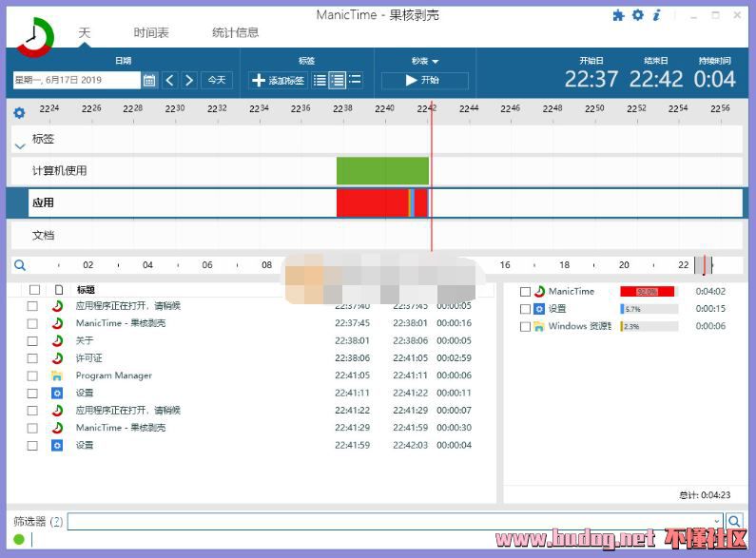Screen dimensions: 756x558
Task: Click the timeline settings gear icon
Action: coord(19,113)
